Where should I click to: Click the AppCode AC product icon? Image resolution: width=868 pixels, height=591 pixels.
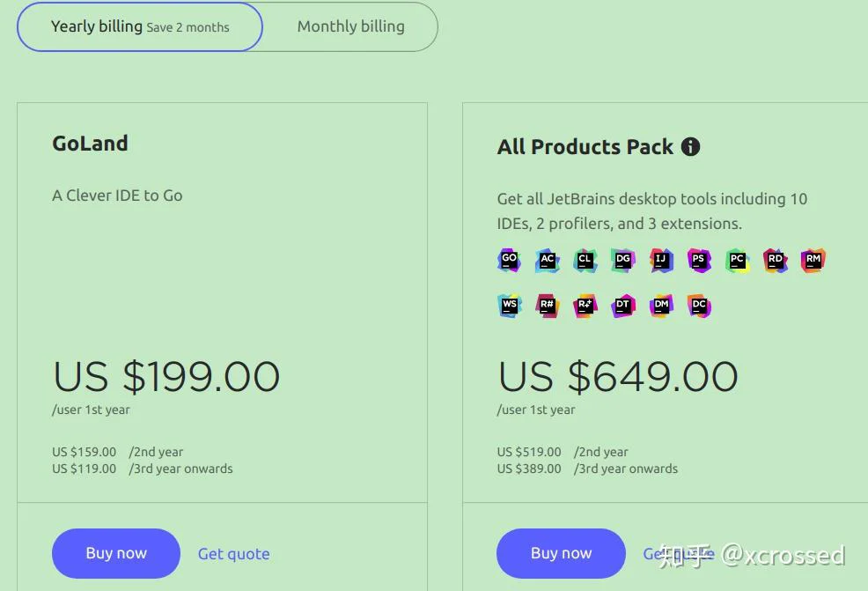pyautogui.click(x=547, y=261)
